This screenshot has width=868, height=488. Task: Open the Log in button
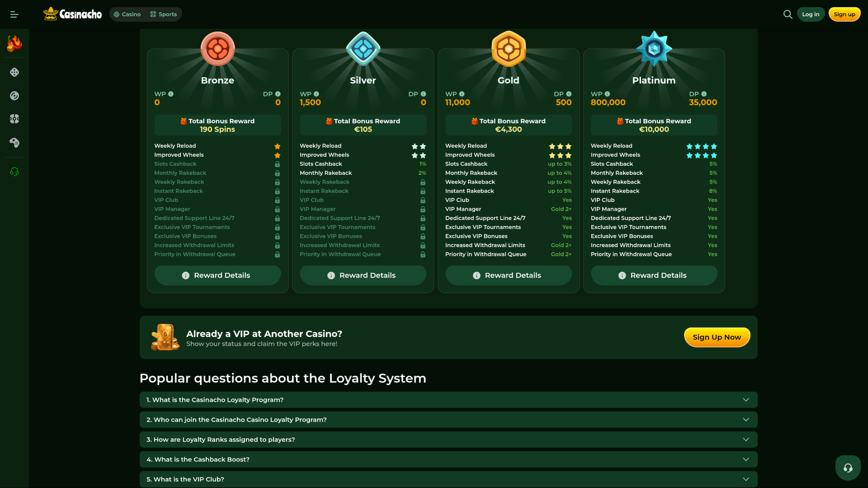click(811, 14)
